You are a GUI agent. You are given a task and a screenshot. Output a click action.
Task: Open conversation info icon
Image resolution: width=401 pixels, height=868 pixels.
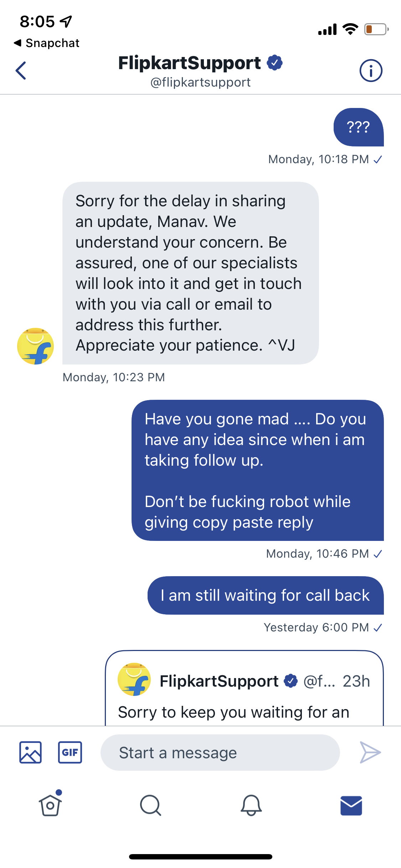point(371,71)
